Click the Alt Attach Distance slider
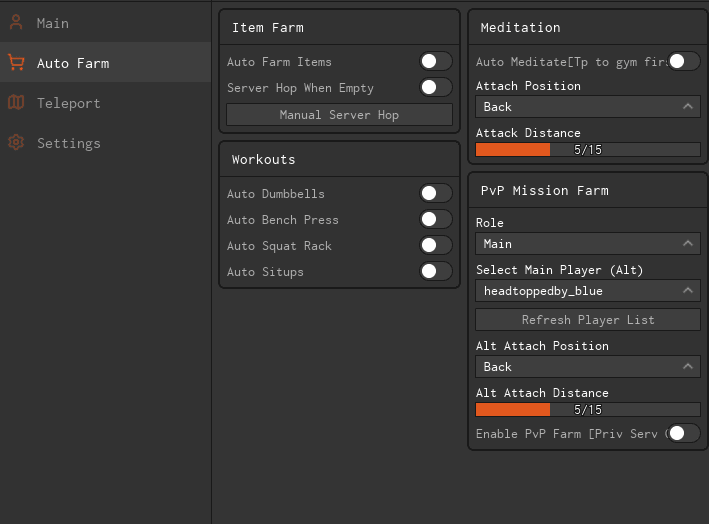Image resolution: width=709 pixels, height=524 pixels. point(587,410)
